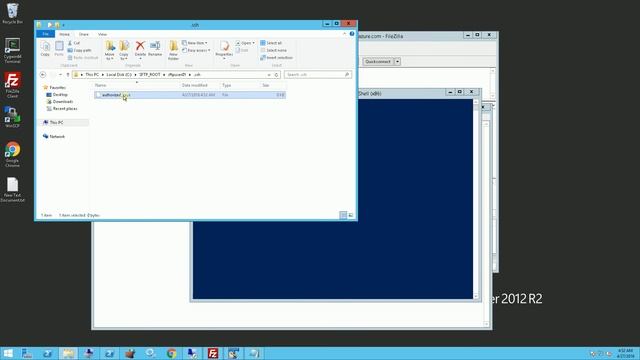Open WinSCP desktop icon
640x360 pixels.
click(x=12, y=117)
